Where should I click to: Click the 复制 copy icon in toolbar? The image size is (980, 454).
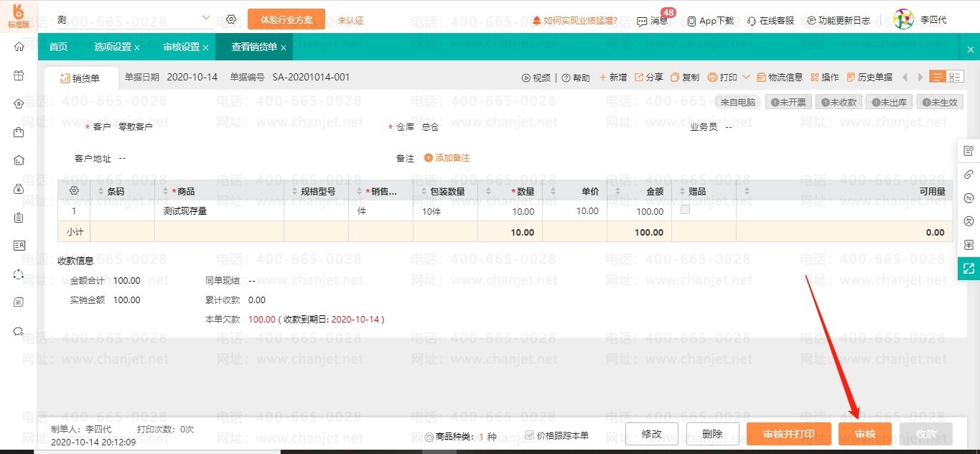pos(676,78)
